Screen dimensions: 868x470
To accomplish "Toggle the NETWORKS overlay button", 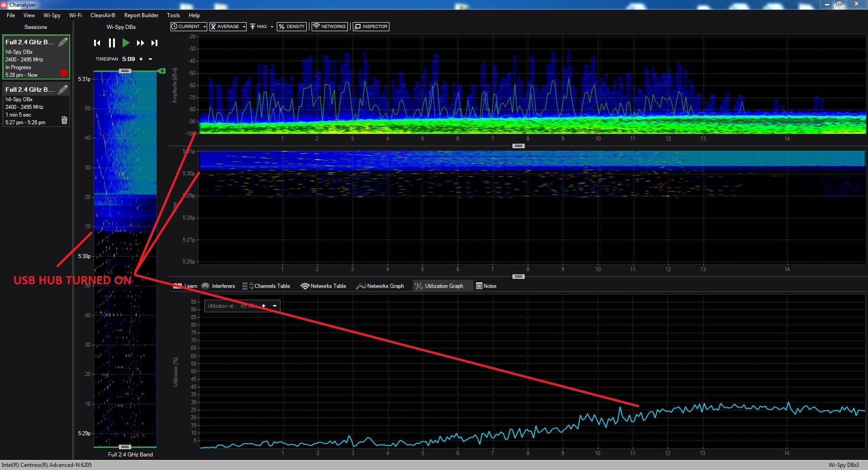I will pos(329,27).
